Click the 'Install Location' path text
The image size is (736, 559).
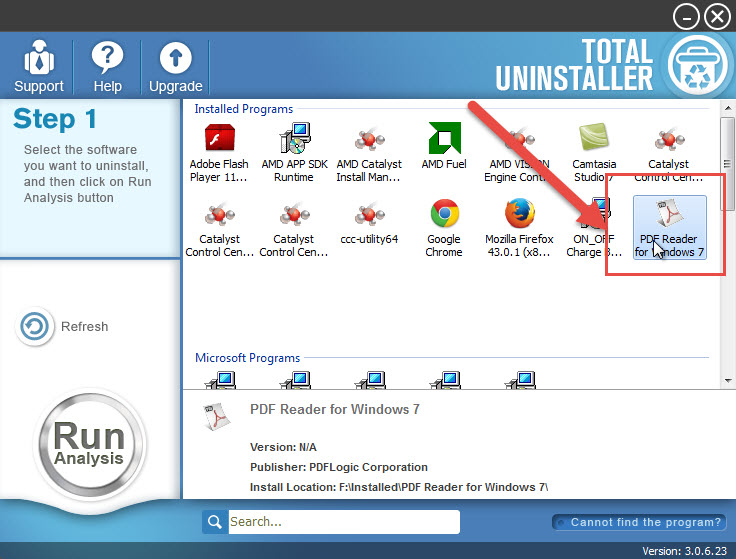pos(399,487)
